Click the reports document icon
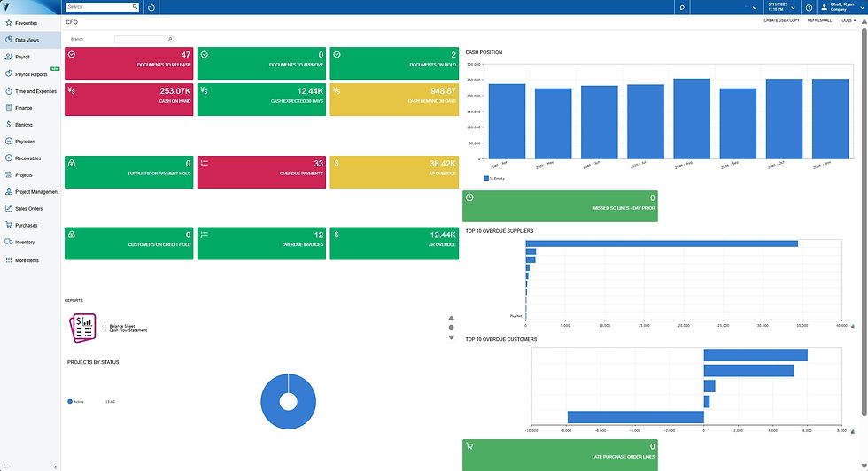Image resolution: width=868 pixels, height=471 pixels. point(82,328)
